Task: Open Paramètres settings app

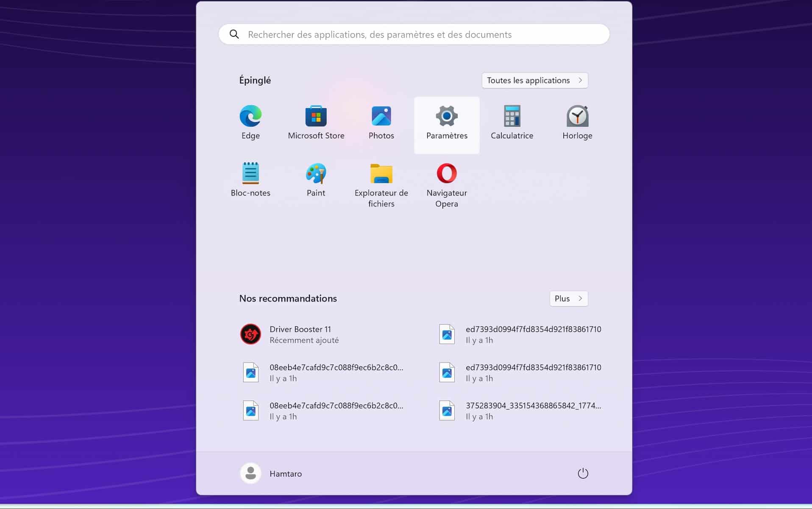Action: pyautogui.click(x=447, y=125)
